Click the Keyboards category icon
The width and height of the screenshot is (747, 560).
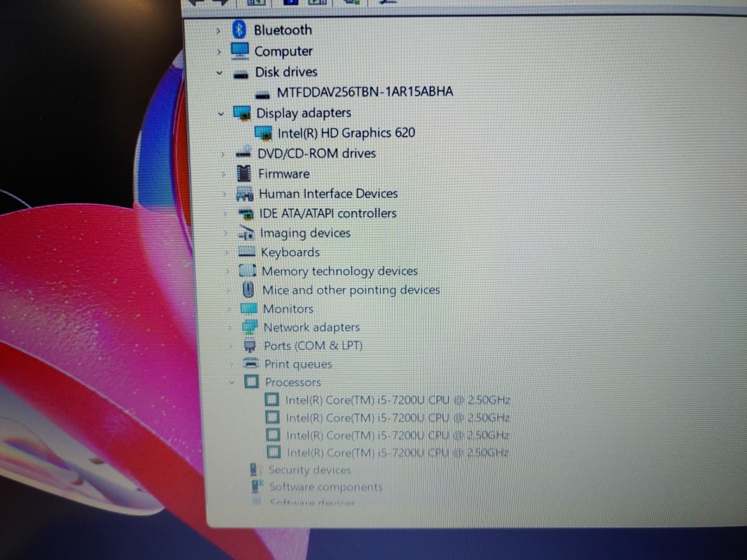tap(246, 252)
